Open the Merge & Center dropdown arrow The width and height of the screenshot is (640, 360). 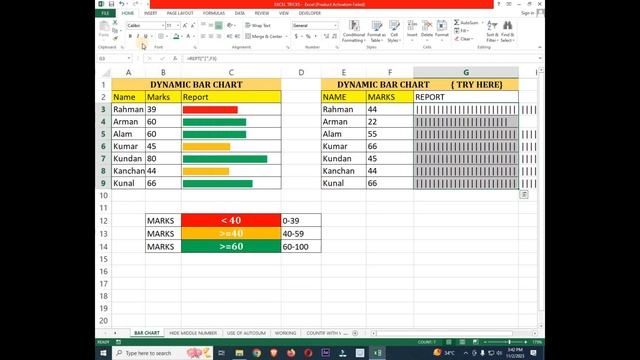[286, 36]
